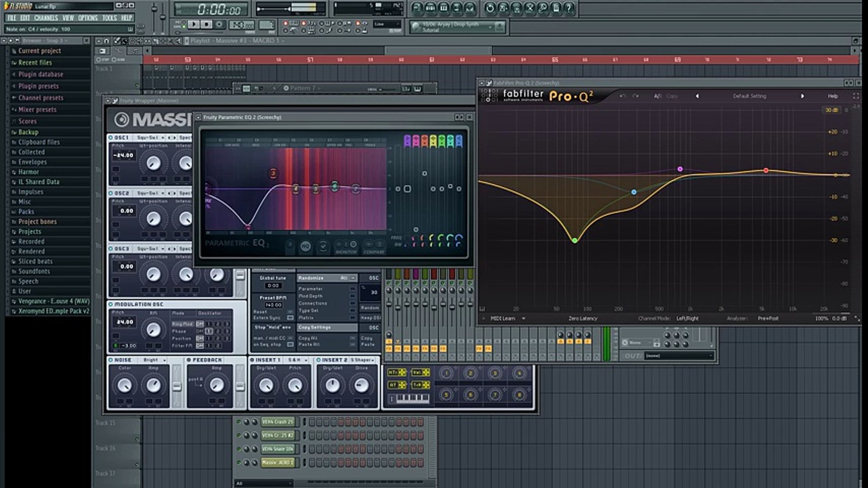Toggle Pro-Q 2 full screen icon
The image size is (868, 488).
pyautogui.click(x=855, y=96)
